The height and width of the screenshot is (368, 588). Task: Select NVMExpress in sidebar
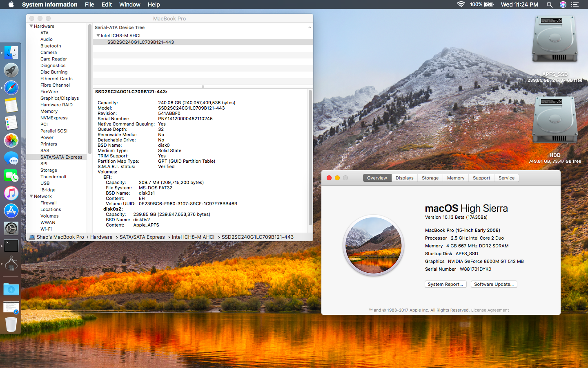click(x=54, y=118)
